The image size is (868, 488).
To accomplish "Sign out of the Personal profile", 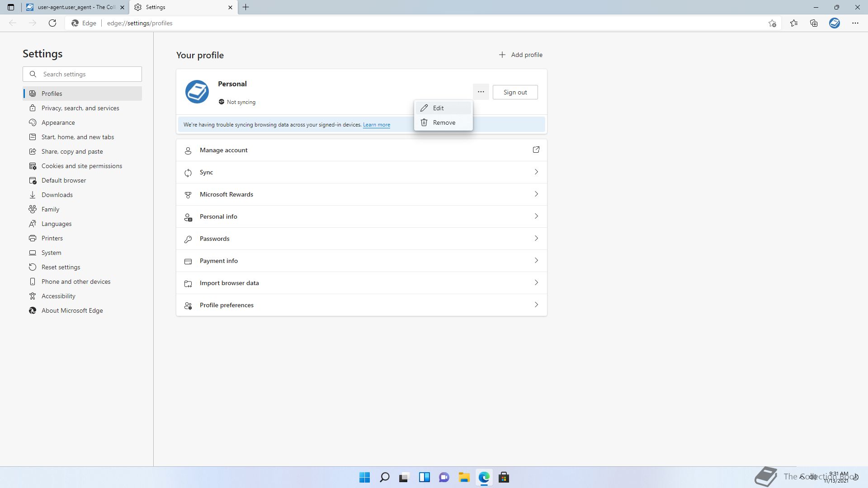I will (515, 92).
